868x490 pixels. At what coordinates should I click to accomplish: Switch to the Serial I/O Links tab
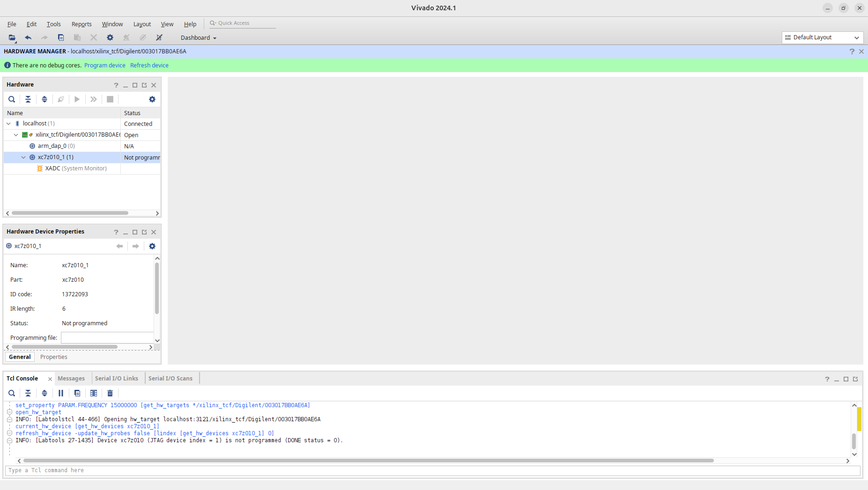point(116,379)
